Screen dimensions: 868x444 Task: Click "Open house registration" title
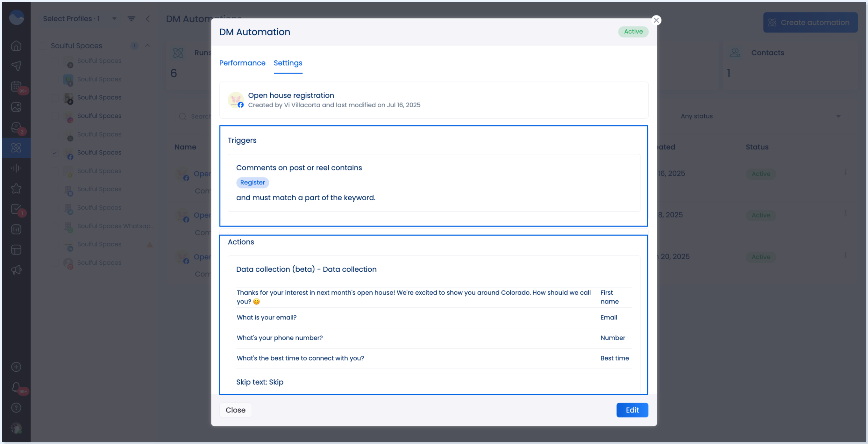291,96
